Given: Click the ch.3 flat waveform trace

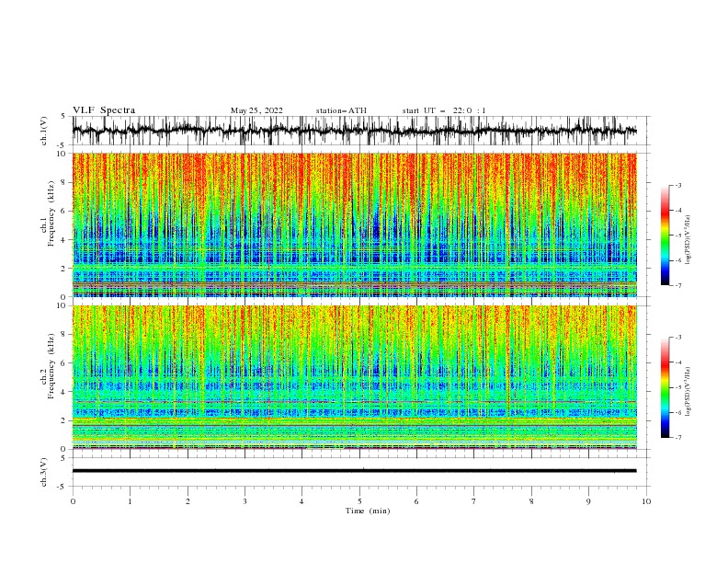Looking at the screenshot, I should [354, 471].
